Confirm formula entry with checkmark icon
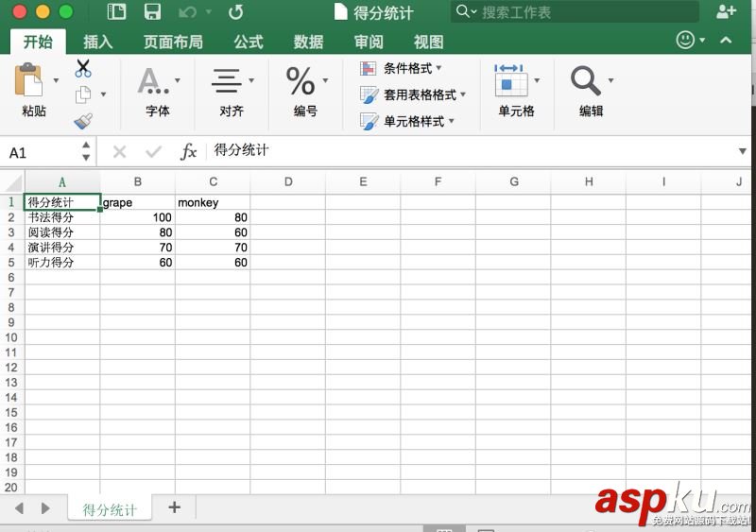The image size is (756, 532). pyautogui.click(x=153, y=152)
